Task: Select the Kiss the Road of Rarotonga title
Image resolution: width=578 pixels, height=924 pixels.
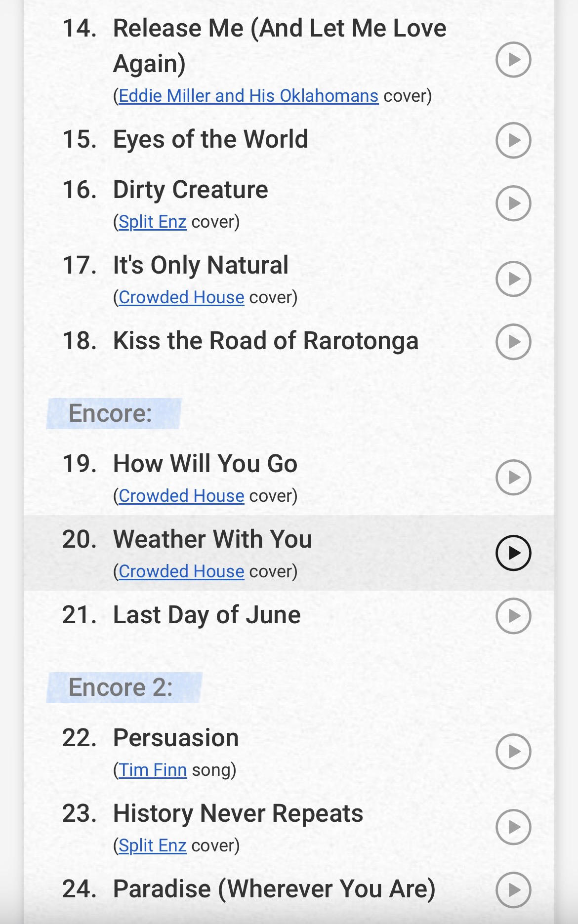Action: (265, 341)
